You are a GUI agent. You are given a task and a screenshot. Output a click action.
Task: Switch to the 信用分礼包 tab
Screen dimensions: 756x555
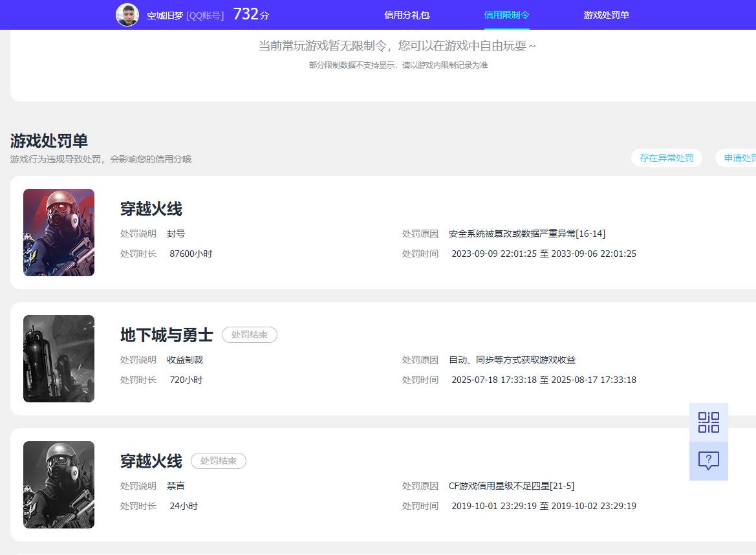click(x=406, y=14)
